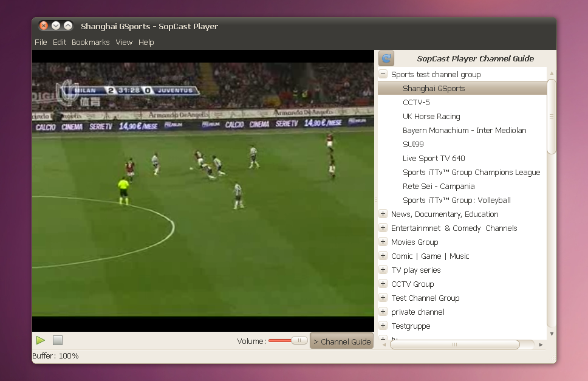Select the Rete Sei - Campania channel
Screen dimensions: 588x381
coord(462,186)
